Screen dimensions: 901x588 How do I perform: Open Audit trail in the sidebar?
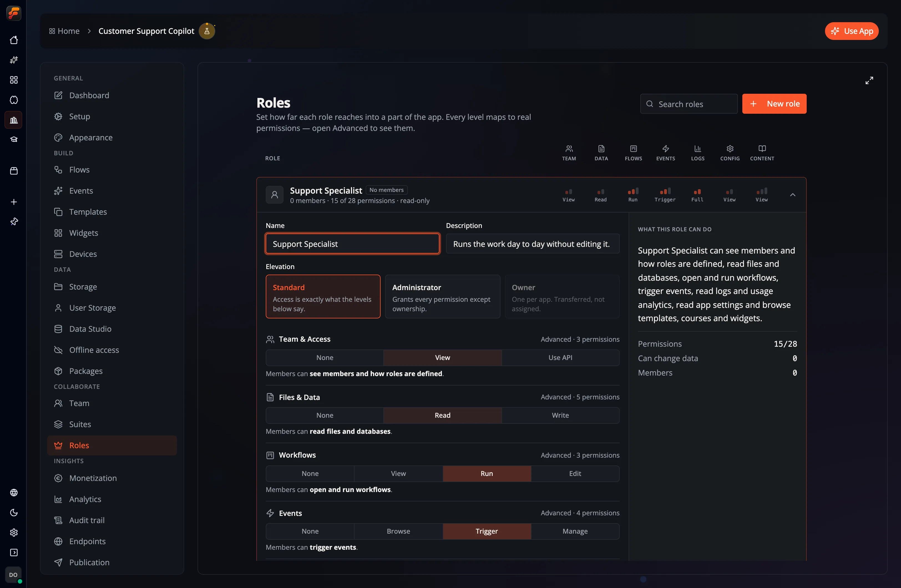(112, 520)
